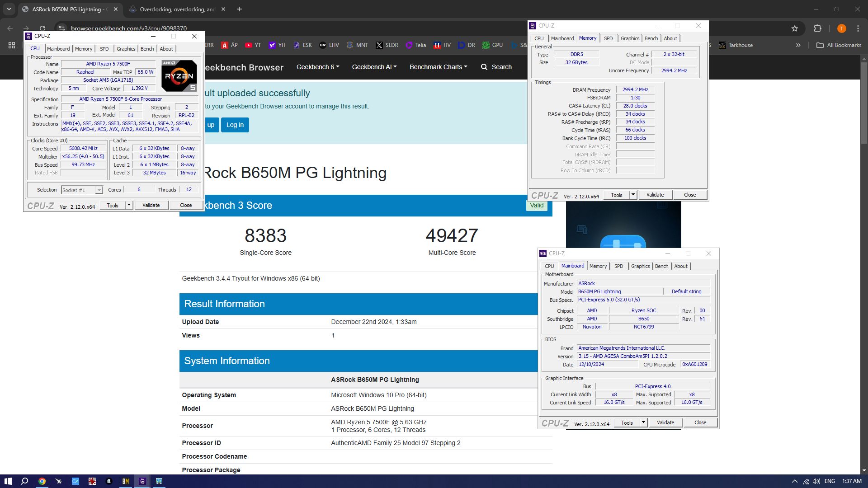Open the MNT bookmark
Viewport: 868px width, 488px height.
pyautogui.click(x=357, y=45)
